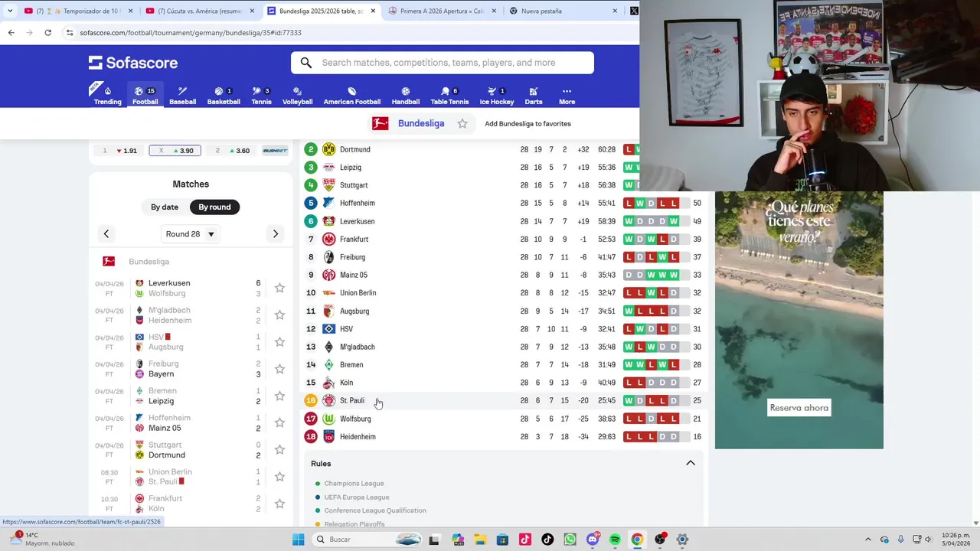
Task: Go to previous round arrow
Action: click(106, 233)
